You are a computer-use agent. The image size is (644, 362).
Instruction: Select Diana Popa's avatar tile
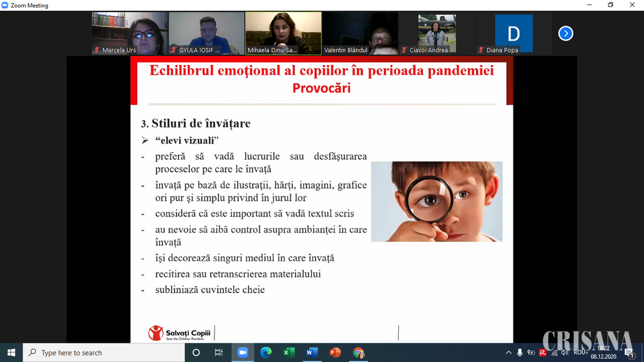click(x=513, y=33)
